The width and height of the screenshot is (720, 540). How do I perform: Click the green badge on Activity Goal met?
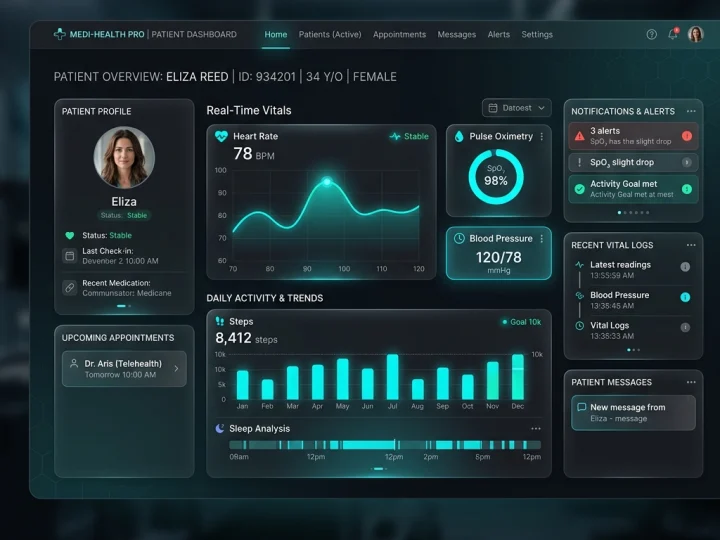pyautogui.click(x=687, y=189)
